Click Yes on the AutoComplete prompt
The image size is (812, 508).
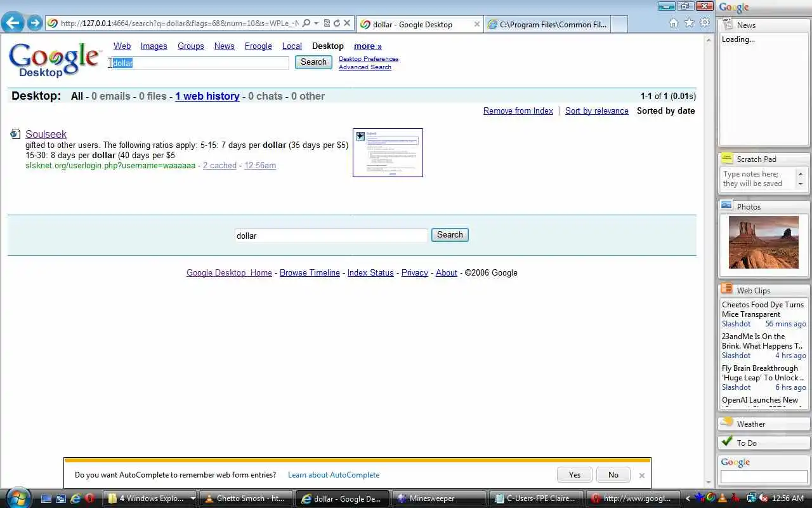tap(575, 475)
